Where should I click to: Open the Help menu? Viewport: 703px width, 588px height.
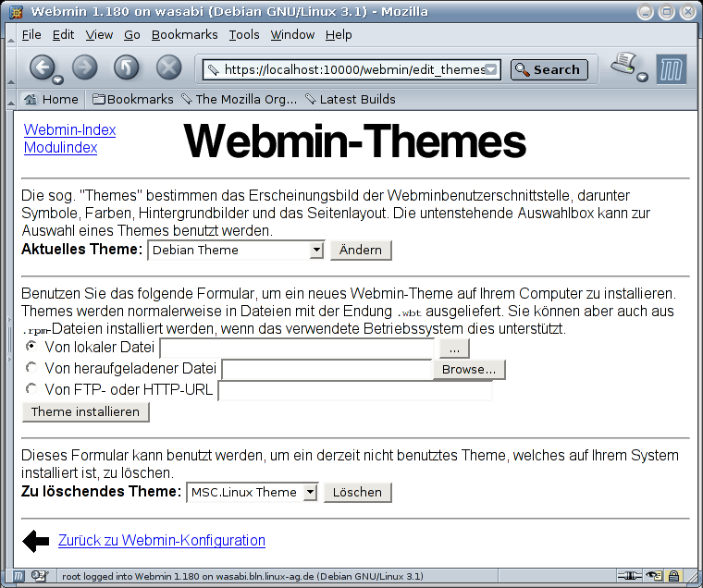tap(339, 34)
